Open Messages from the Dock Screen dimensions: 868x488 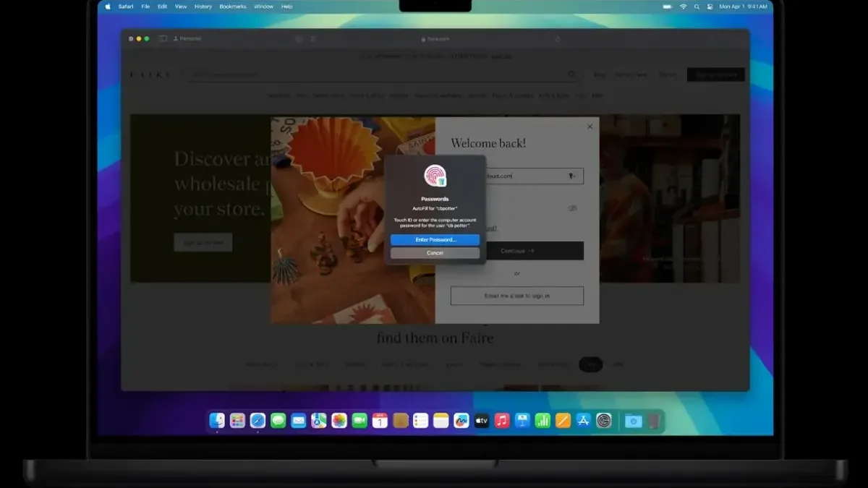point(278,420)
